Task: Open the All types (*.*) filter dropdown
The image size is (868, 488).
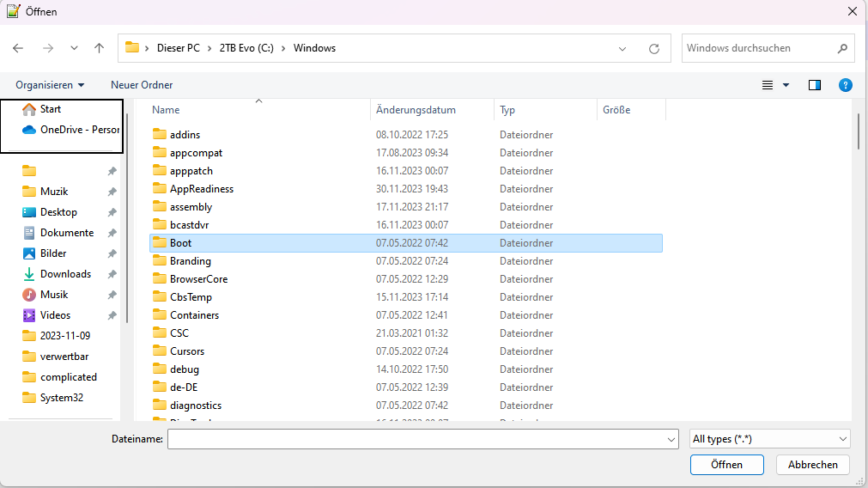Action: pos(770,439)
